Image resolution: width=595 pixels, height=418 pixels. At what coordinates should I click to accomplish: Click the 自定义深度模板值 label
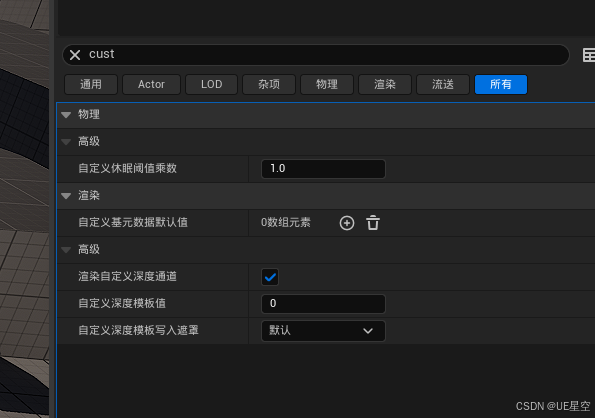pyautogui.click(x=122, y=303)
